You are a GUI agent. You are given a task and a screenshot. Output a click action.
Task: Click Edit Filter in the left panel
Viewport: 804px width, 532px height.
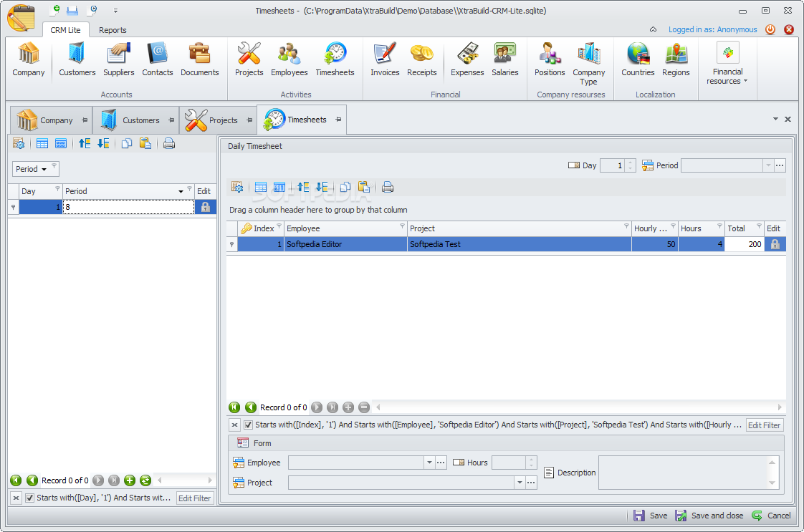click(x=194, y=498)
